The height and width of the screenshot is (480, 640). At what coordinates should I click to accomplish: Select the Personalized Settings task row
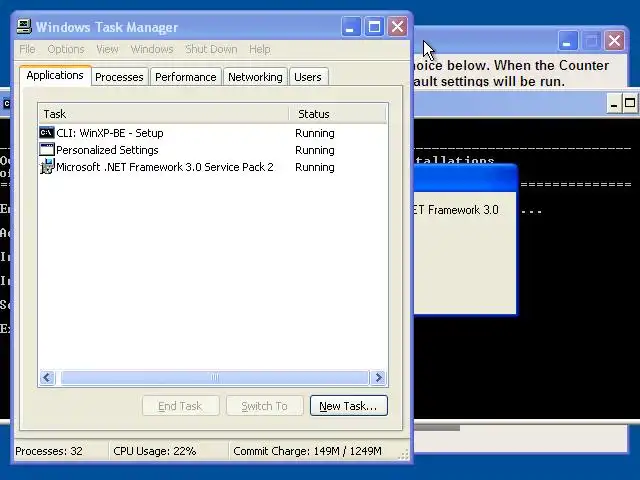point(212,150)
